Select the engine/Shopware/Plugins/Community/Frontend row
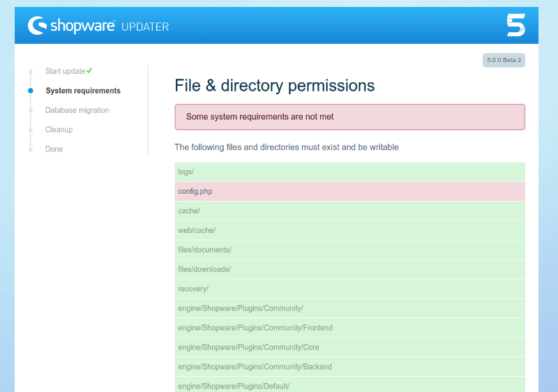The width and height of the screenshot is (558, 392). click(x=349, y=328)
